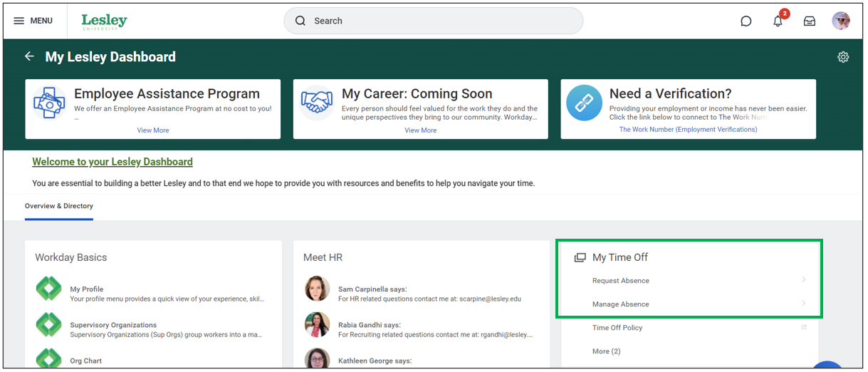Open the Org Chart link
Screen dimensions: 868x372
pos(86,361)
